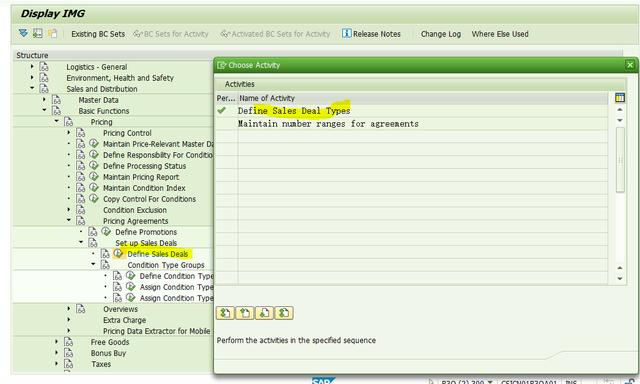Expand the Taxes node
640x384 pixels.
point(57,364)
